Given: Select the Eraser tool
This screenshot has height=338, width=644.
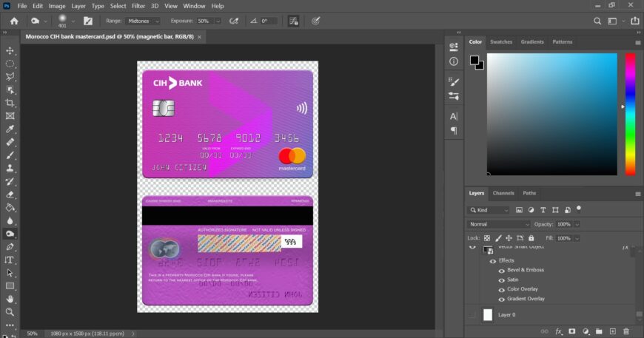Looking at the screenshot, I should (10, 195).
